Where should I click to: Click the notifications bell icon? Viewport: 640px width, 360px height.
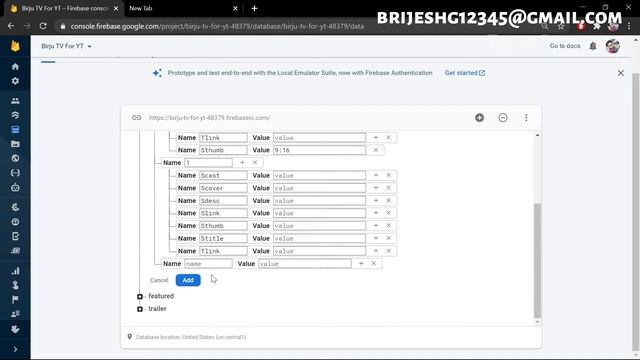click(593, 46)
